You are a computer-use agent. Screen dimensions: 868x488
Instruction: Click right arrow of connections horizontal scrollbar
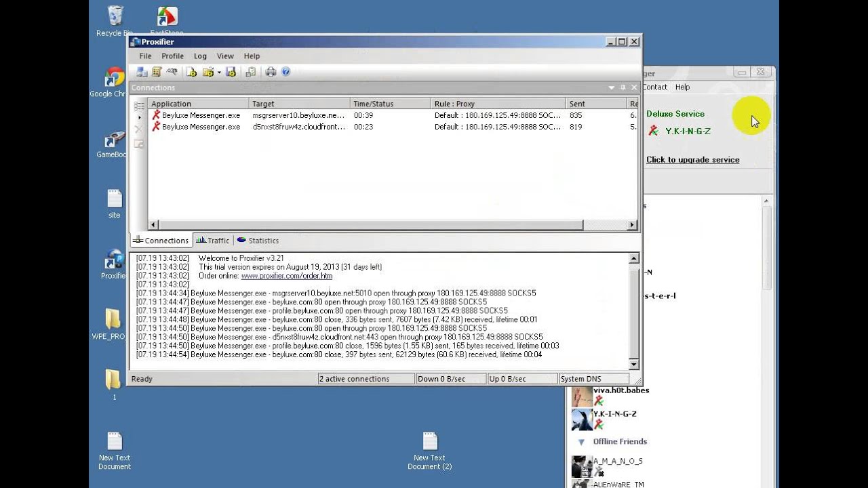point(632,225)
